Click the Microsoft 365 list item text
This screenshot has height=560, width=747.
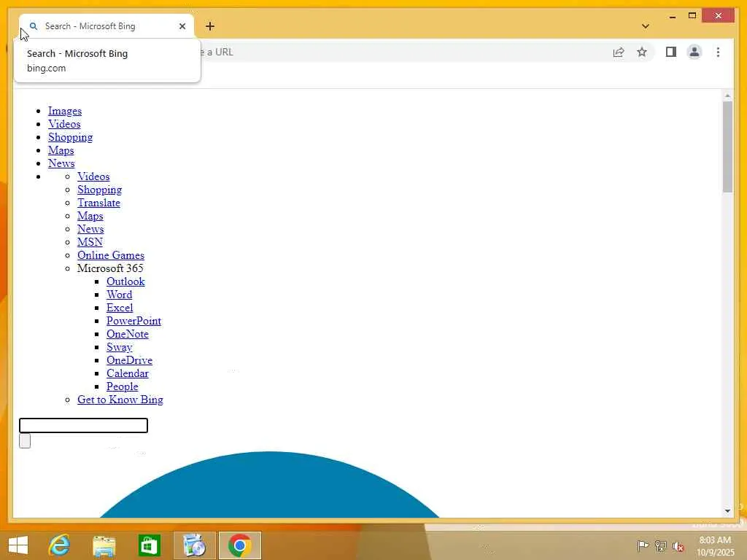coord(110,268)
